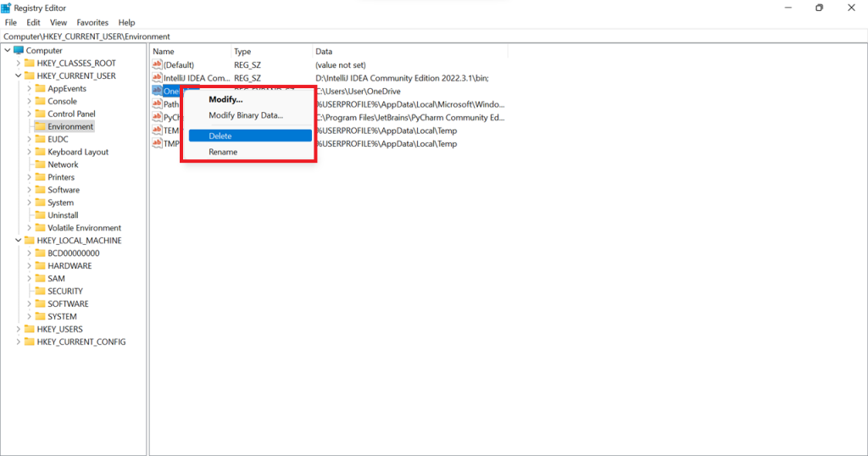
Task: Click the BCD00000000 folder icon
Action: coord(40,253)
